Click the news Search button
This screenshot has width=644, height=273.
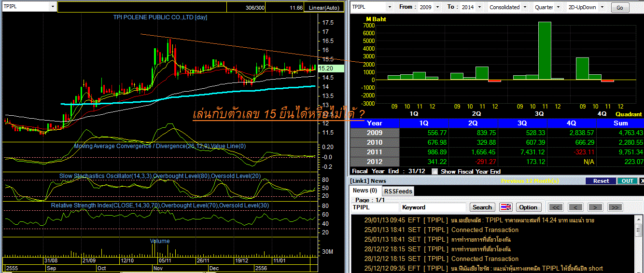(x=482, y=207)
